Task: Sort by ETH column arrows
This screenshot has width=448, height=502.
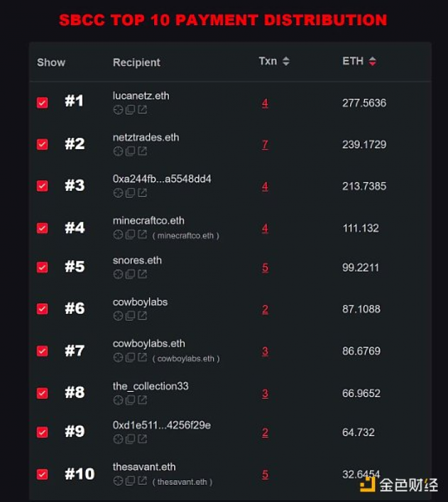Action: [x=372, y=61]
